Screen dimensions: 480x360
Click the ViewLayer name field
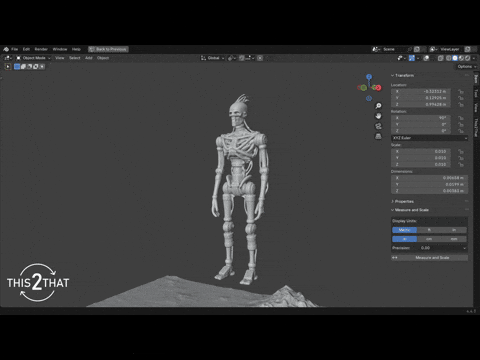(451, 49)
